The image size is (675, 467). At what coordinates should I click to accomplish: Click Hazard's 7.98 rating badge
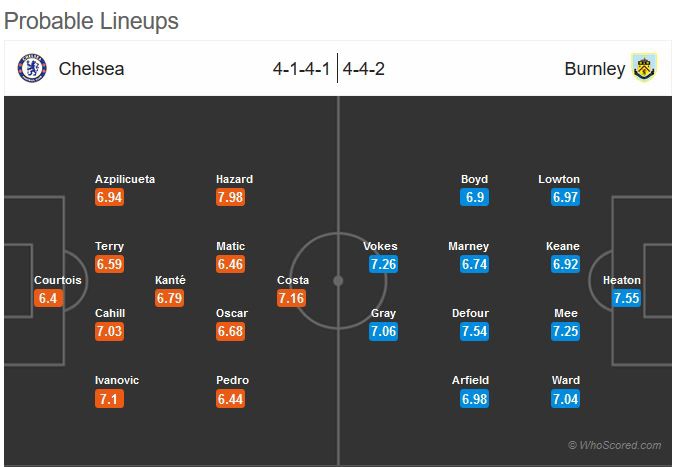click(230, 197)
